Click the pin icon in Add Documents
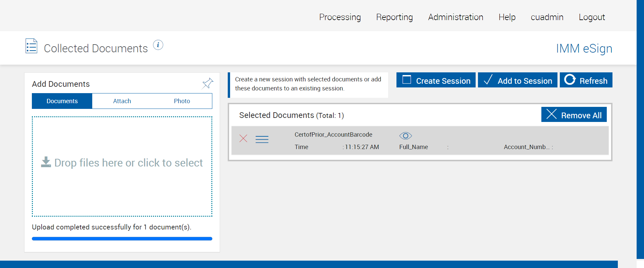The height and width of the screenshot is (268, 644). click(208, 83)
